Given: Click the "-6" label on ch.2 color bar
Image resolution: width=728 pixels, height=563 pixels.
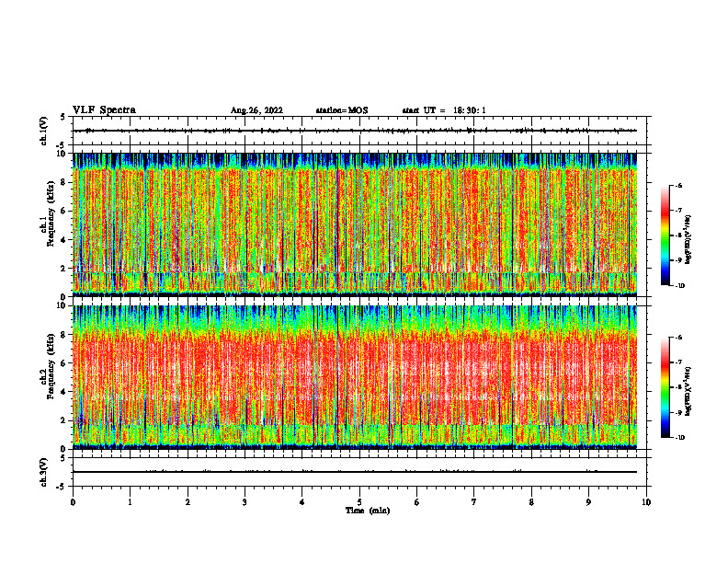Looking at the screenshot, I should [678, 338].
